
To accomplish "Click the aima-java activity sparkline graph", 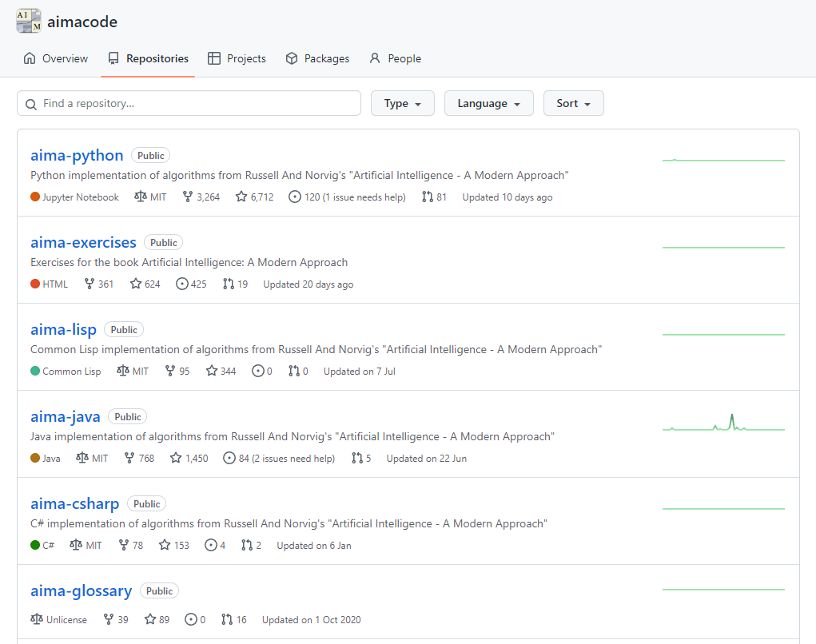I will tap(723, 423).
